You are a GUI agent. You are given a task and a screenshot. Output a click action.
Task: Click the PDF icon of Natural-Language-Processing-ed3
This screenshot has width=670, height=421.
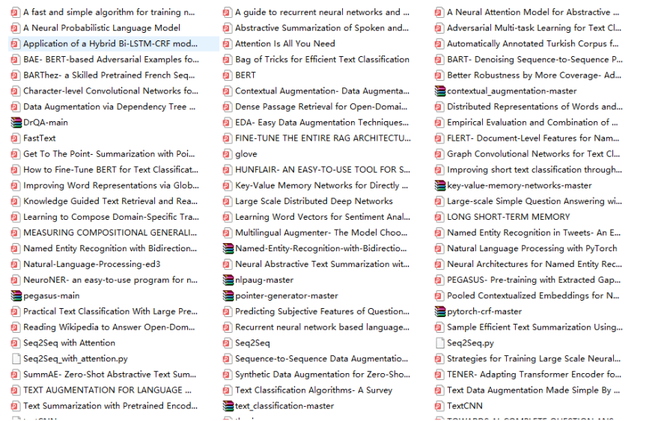tap(15, 264)
